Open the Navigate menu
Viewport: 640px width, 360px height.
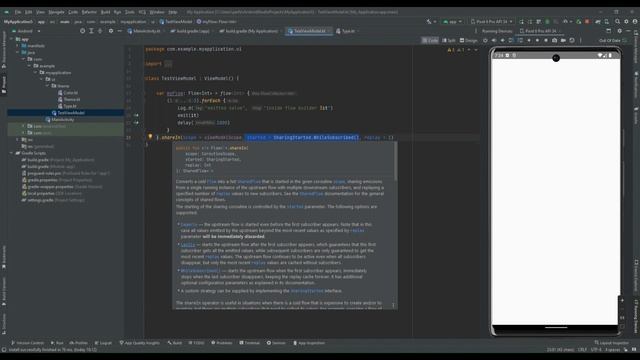[56, 12]
